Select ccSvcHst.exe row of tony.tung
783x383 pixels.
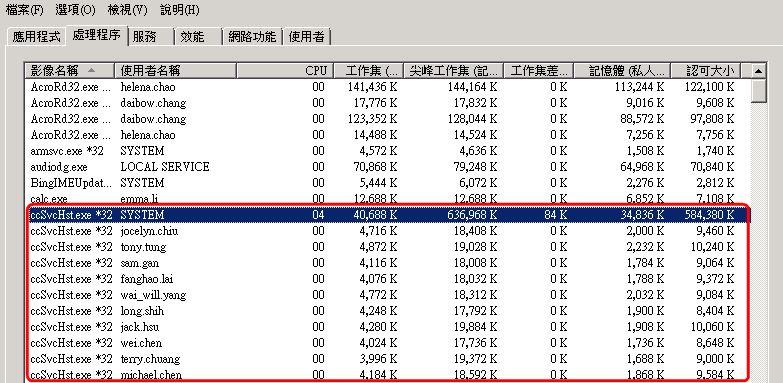pyautogui.click(x=387, y=247)
